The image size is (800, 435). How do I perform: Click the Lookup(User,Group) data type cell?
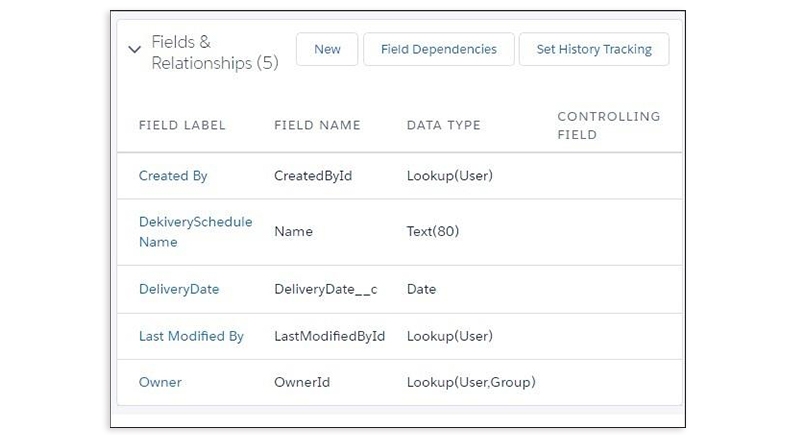471,382
